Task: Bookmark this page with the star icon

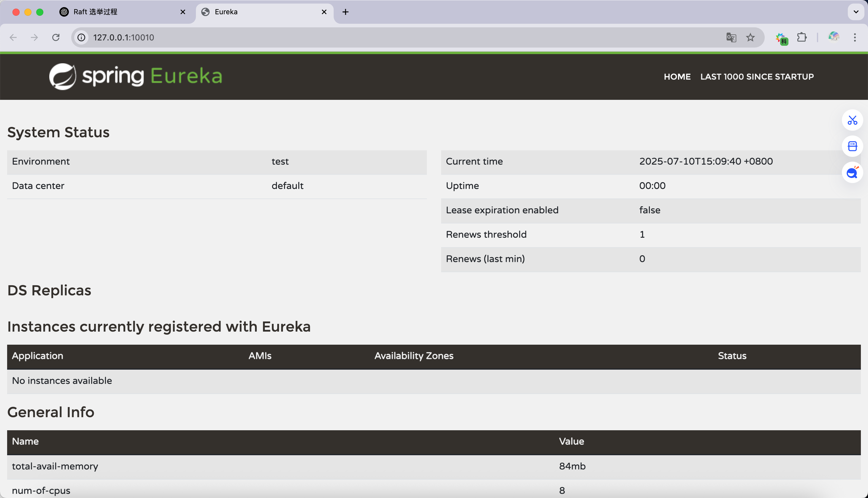Action: 750,37
